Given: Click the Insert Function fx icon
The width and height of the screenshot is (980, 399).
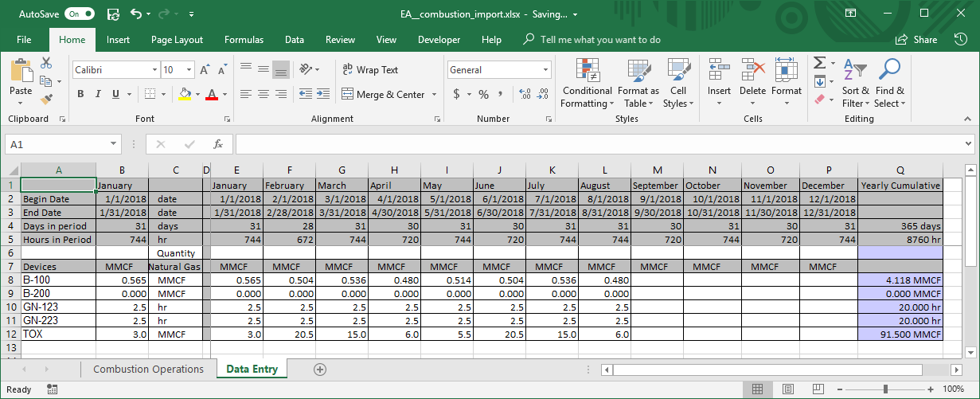Looking at the screenshot, I should [217, 144].
